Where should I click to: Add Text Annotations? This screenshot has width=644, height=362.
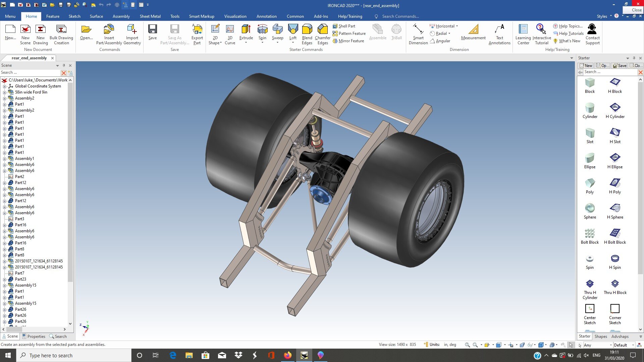click(x=499, y=34)
